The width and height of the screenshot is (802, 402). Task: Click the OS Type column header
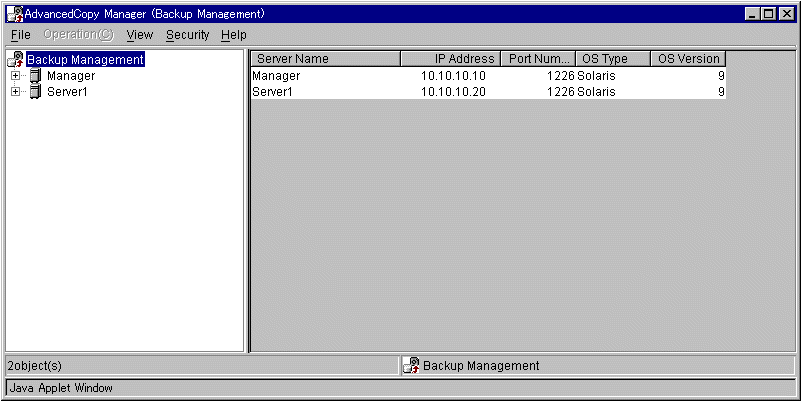(x=613, y=59)
